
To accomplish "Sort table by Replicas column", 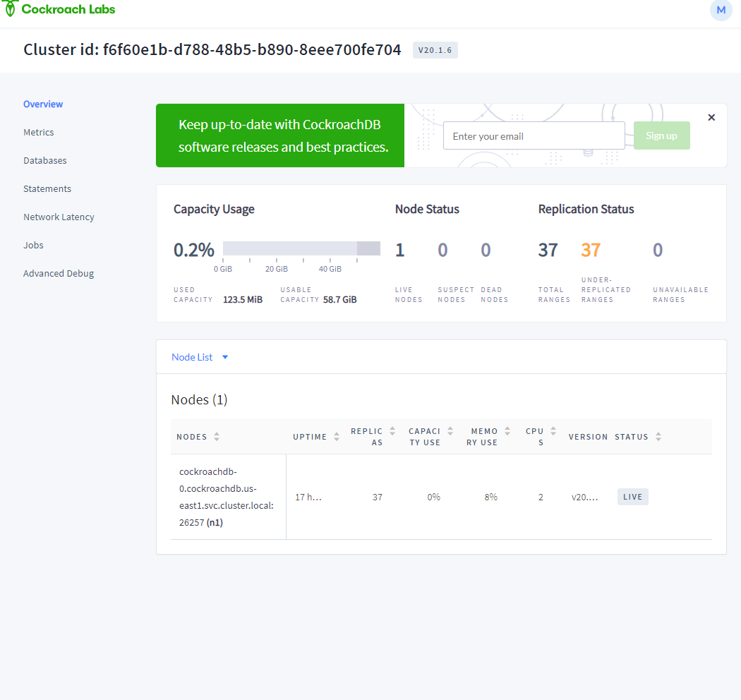I will click(373, 437).
